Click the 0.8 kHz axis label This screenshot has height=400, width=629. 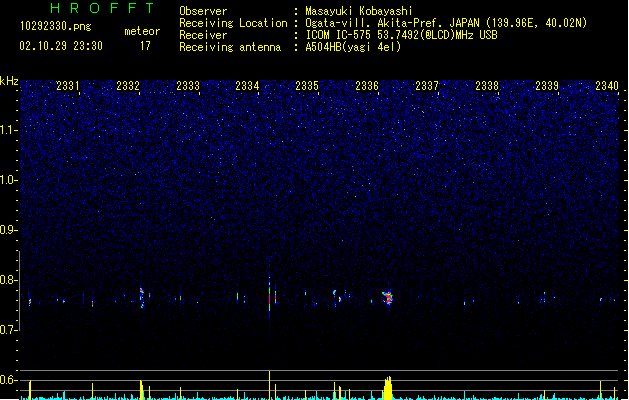coord(9,280)
